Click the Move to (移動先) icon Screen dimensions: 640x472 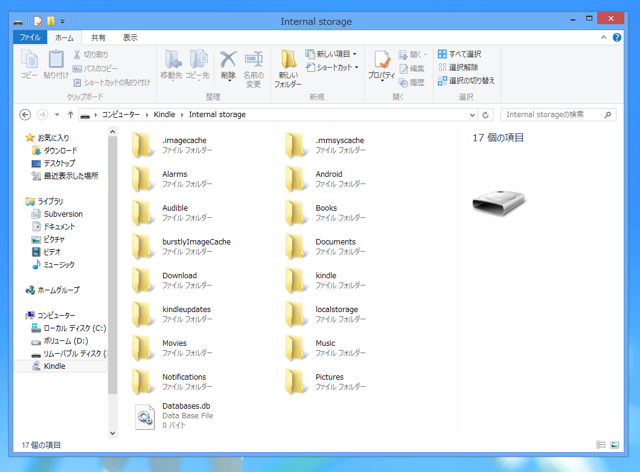click(171, 64)
